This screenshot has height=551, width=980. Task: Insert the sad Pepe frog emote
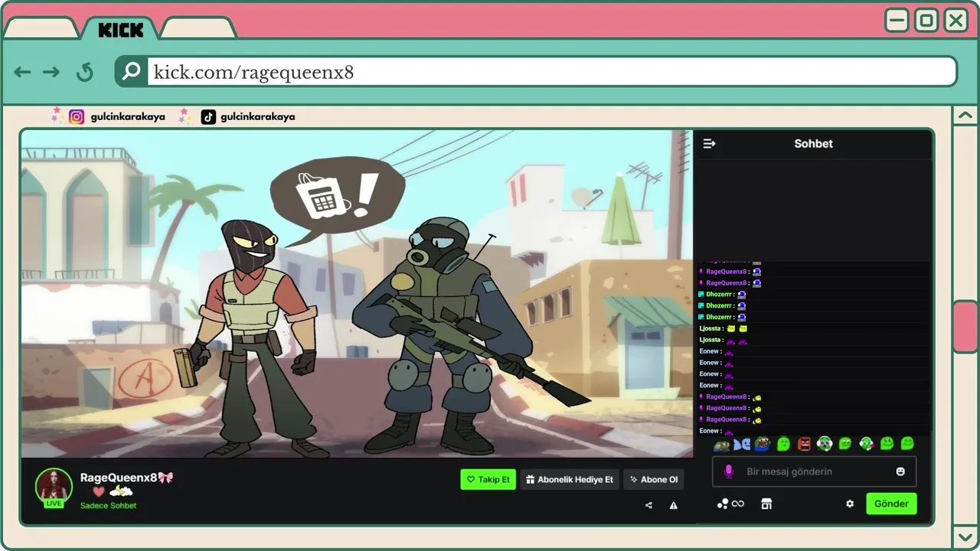(721, 444)
